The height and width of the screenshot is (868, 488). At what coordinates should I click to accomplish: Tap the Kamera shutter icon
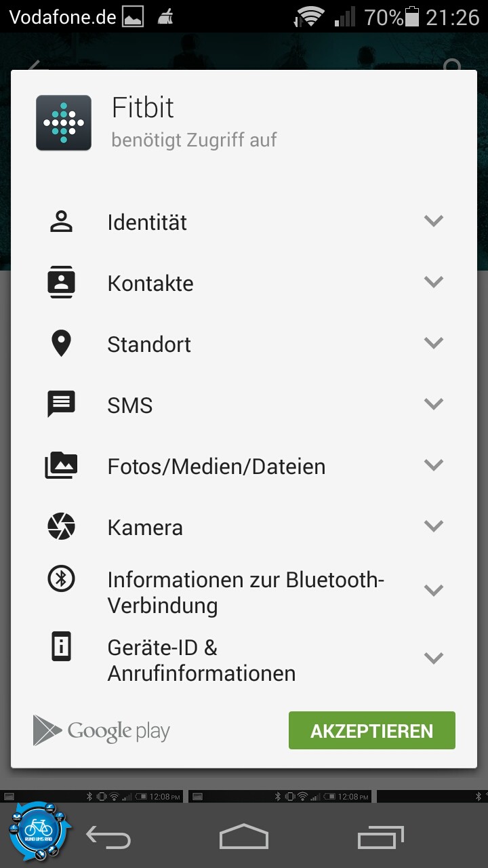61,526
